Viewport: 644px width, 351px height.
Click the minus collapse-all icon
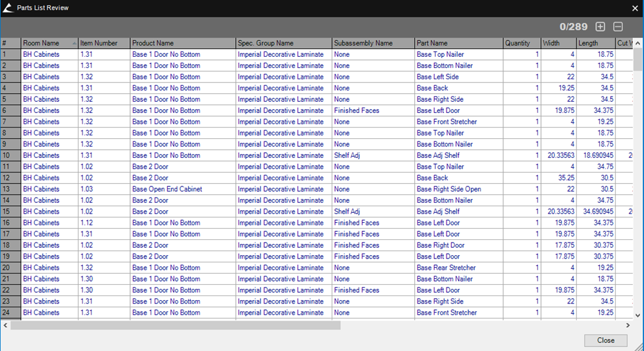618,27
